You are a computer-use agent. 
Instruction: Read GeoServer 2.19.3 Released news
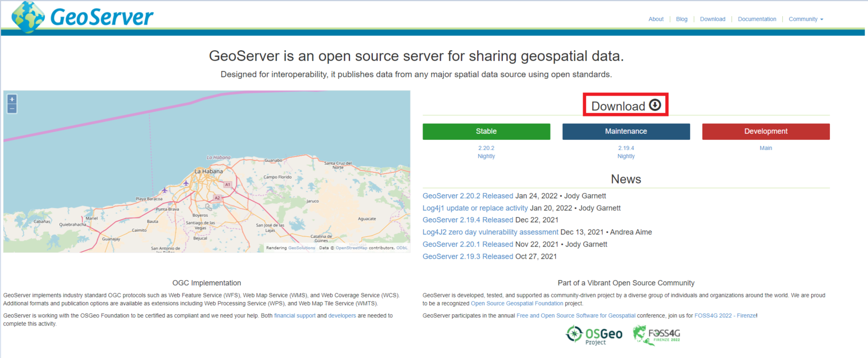pos(468,256)
